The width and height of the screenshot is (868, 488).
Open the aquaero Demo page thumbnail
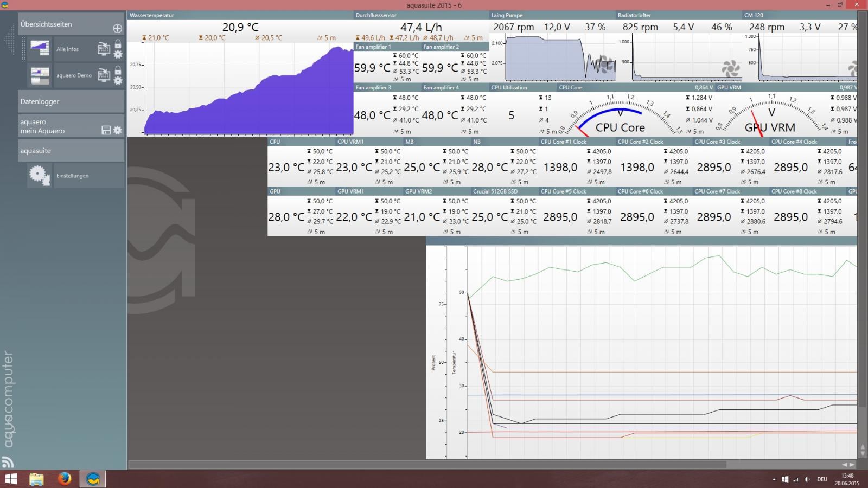[x=40, y=75]
